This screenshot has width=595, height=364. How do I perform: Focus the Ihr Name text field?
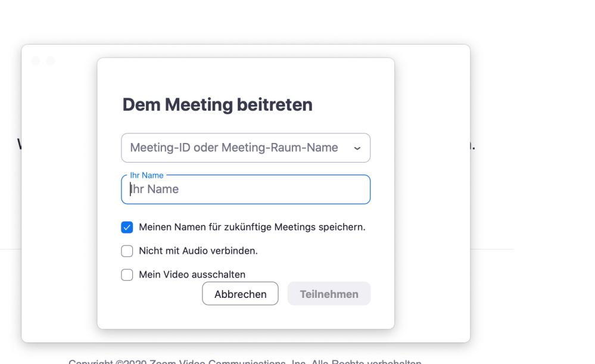tap(245, 189)
